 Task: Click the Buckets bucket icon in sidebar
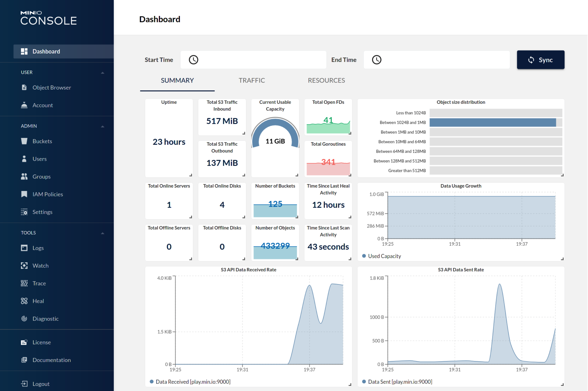point(24,141)
